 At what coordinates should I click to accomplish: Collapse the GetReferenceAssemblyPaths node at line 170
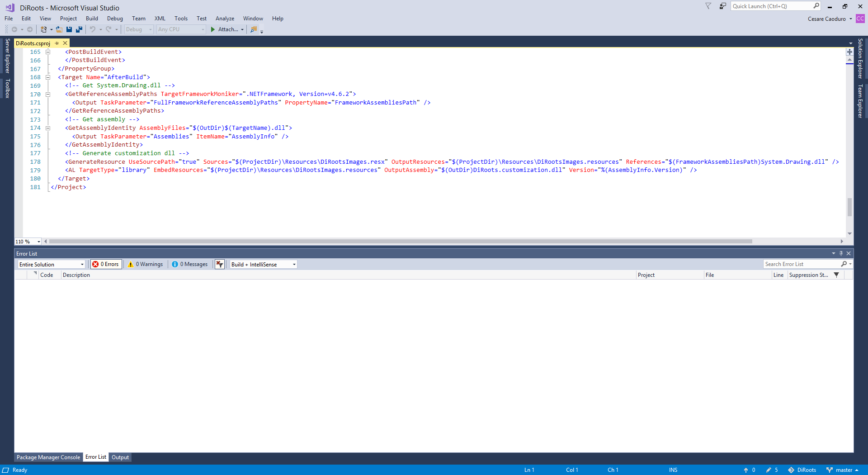pyautogui.click(x=47, y=95)
